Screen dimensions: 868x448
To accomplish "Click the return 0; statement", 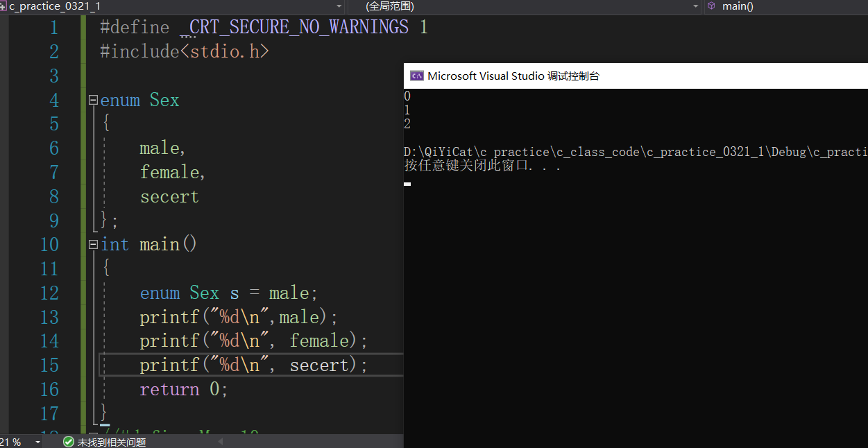I will [x=184, y=390].
